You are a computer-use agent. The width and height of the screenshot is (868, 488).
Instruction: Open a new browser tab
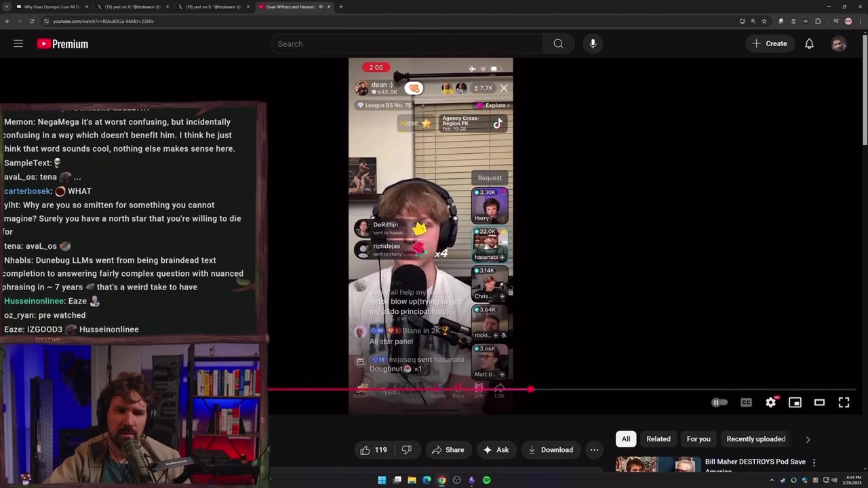340,7
